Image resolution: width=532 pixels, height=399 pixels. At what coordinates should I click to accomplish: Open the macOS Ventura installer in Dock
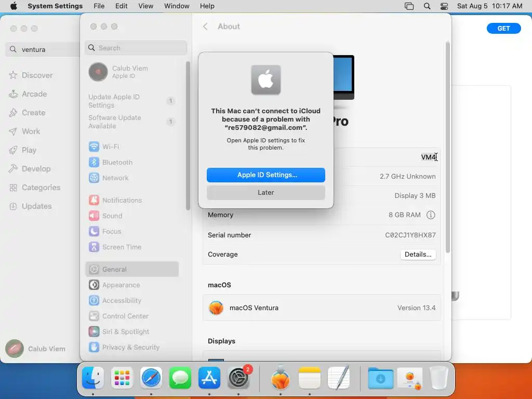point(280,378)
